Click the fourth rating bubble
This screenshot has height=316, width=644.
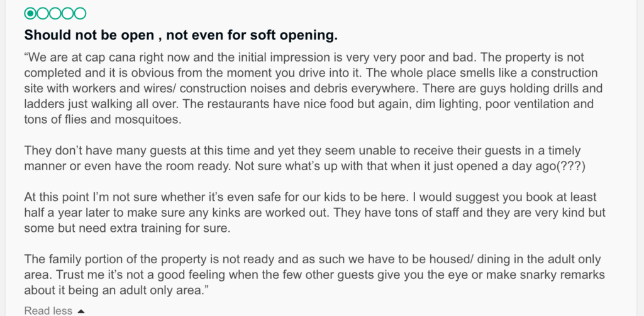[x=67, y=14]
